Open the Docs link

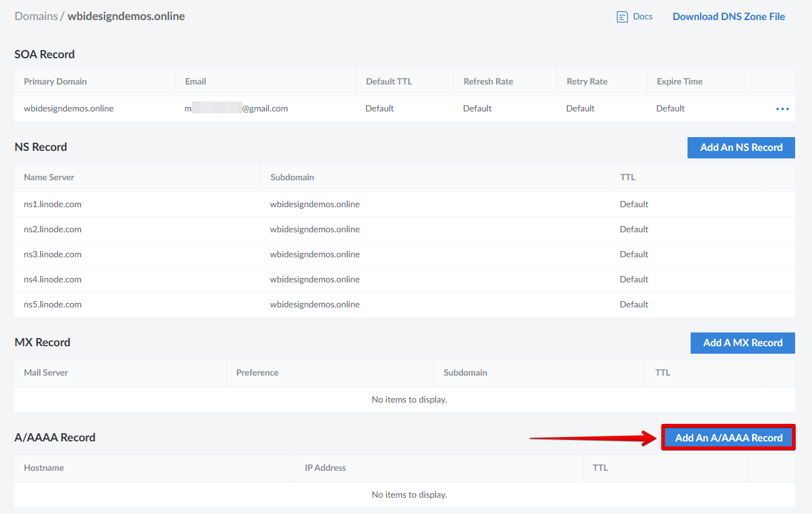(x=642, y=17)
